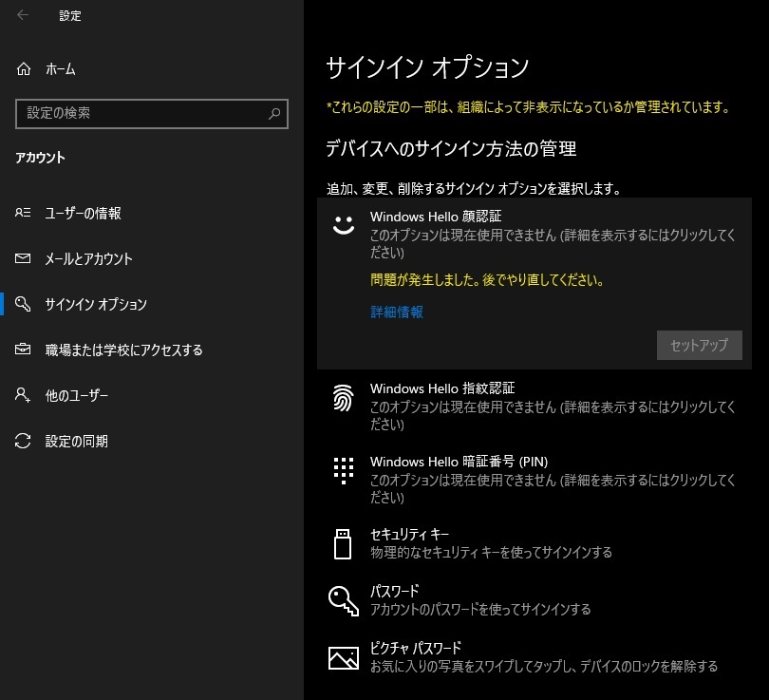Click the back arrow icon
This screenshot has width=769, height=700.
click(23, 15)
